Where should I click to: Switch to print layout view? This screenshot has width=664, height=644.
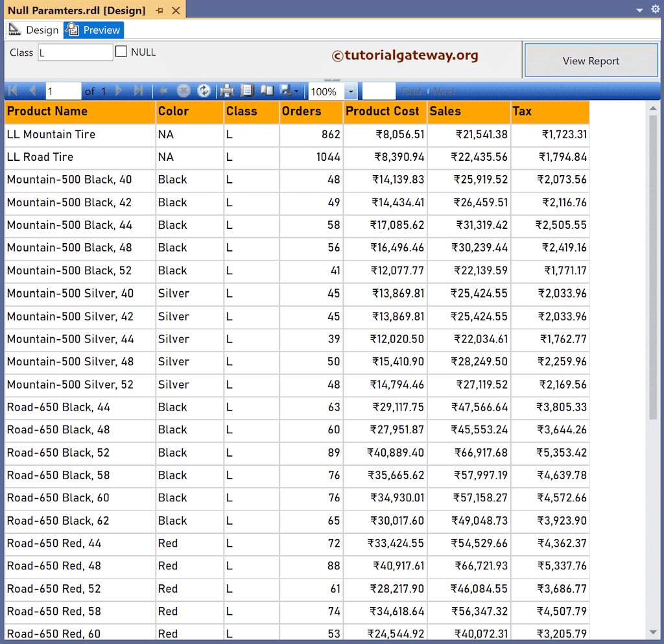tap(247, 91)
